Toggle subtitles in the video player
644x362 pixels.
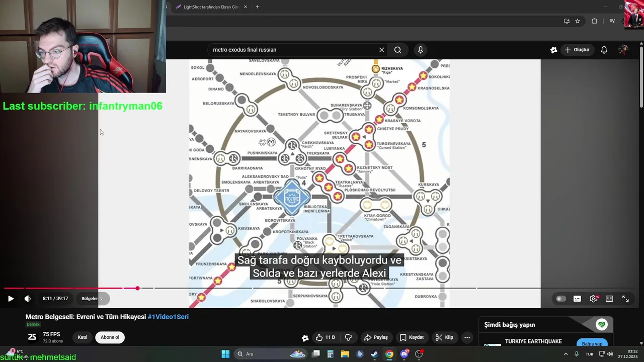(x=577, y=299)
